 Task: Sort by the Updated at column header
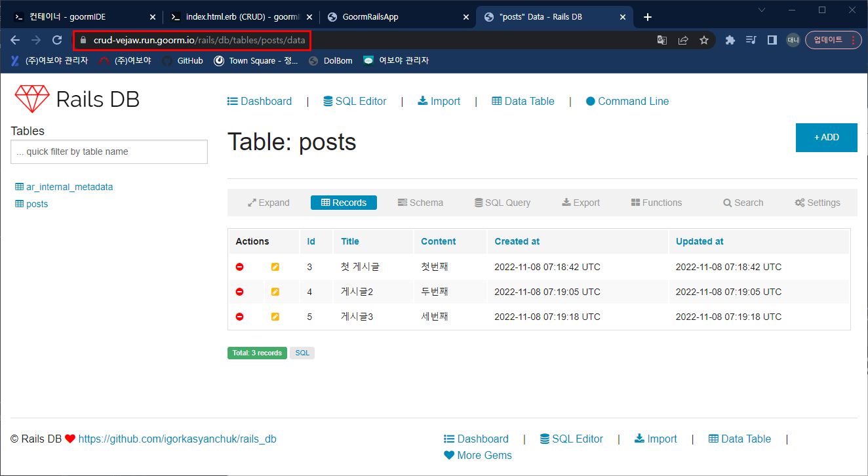[x=700, y=241]
